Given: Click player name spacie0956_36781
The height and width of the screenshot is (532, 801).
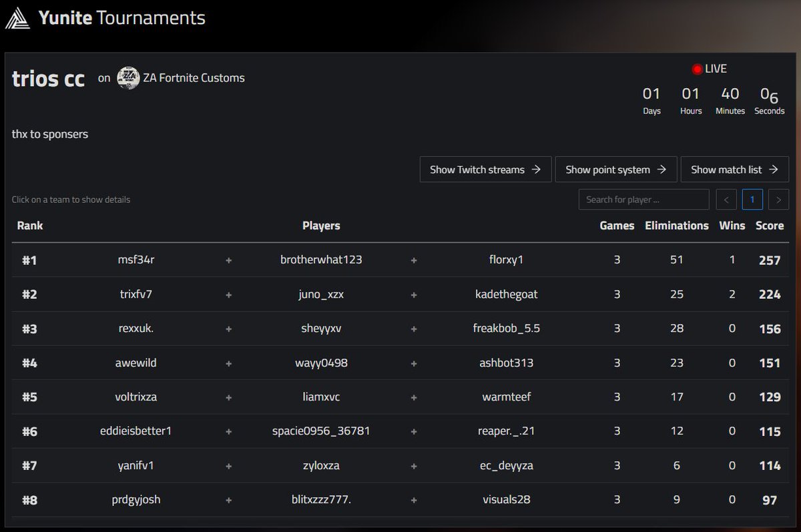Looking at the screenshot, I should point(321,431).
